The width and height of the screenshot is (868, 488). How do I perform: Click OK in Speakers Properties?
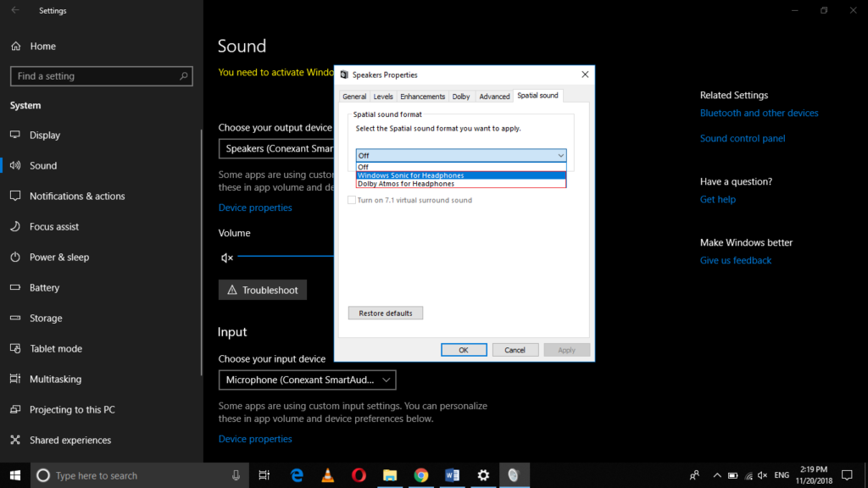pyautogui.click(x=464, y=350)
